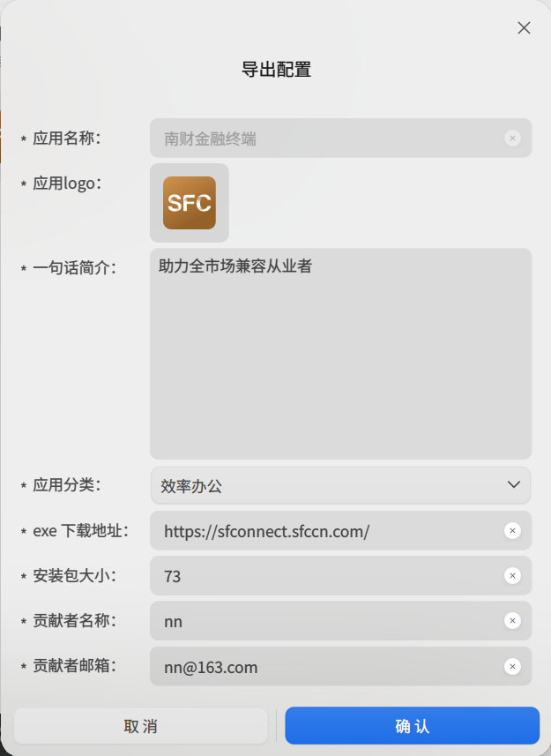Close the 导出配置 dialog with X

524,27
